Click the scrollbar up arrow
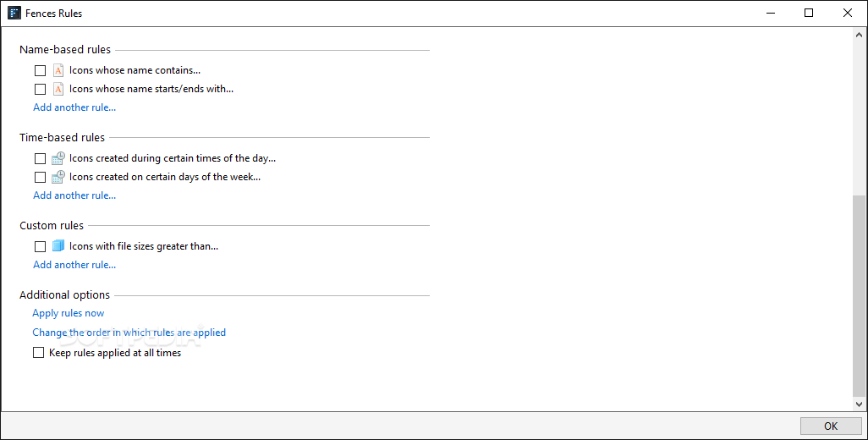868x440 pixels. coord(860,35)
